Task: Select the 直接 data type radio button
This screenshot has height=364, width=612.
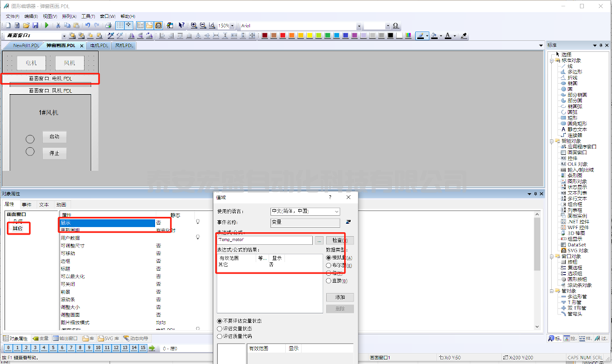Action: pyautogui.click(x=328, y=281)
